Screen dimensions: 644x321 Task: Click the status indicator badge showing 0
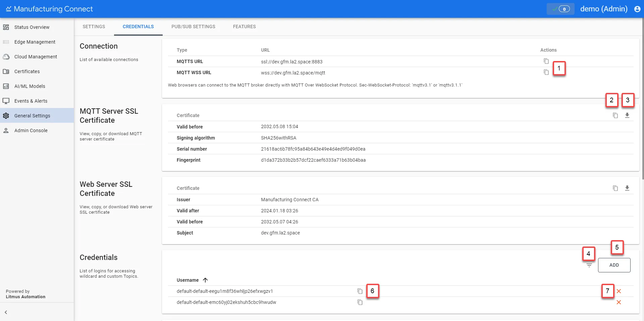click(560, 9)
